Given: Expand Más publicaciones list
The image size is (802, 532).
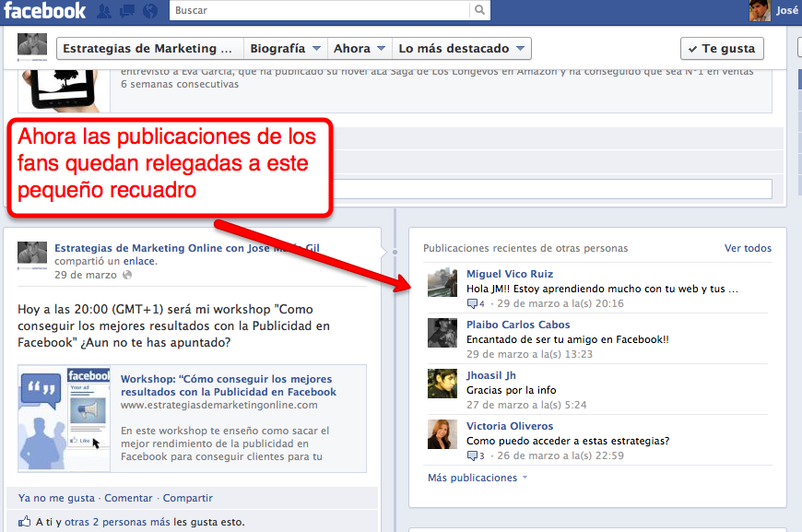Looking at the screenshot, I should pyautogui.click(x=478, y=478).
